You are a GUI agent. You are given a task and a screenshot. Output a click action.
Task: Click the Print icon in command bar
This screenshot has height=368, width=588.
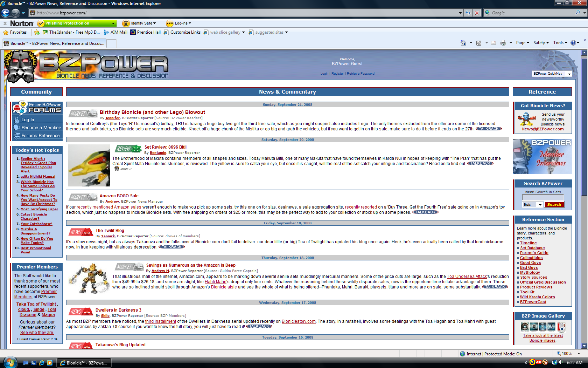pyautogui.click(x=503, y=43)
